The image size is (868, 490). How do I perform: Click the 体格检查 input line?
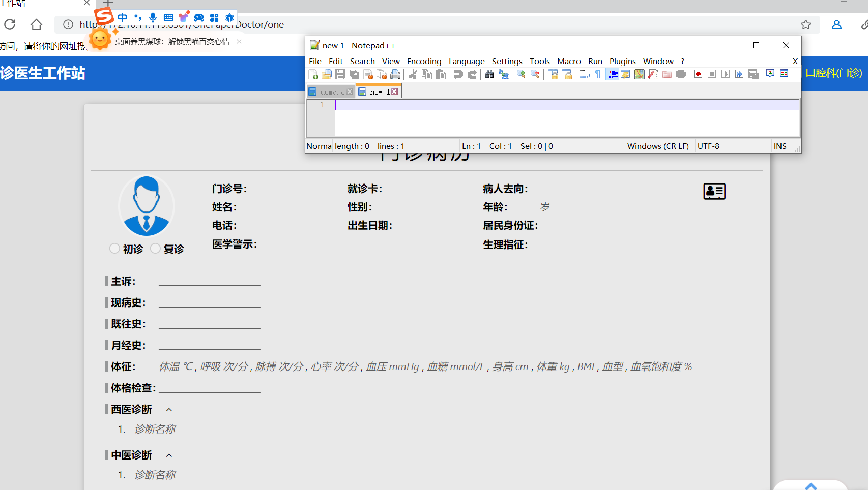[210, 388]
